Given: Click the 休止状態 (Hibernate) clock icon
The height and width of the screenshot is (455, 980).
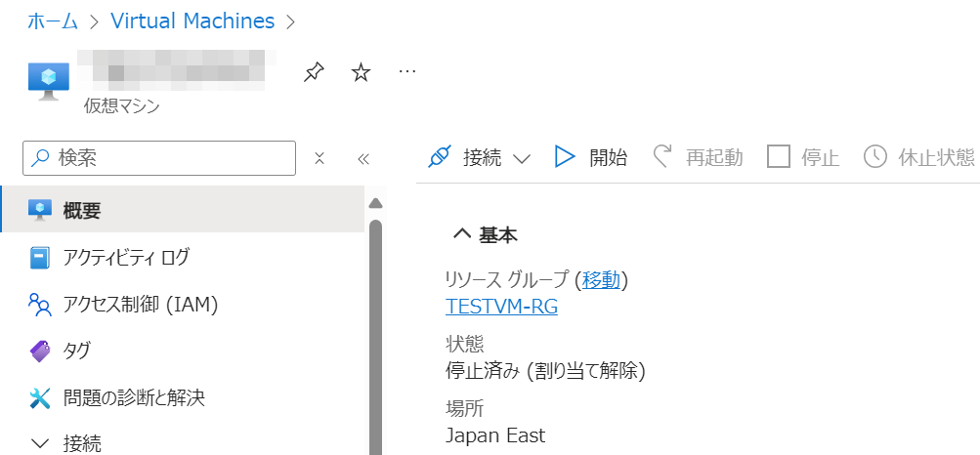Looking at the screenshot, I should (x=874, y=157).
